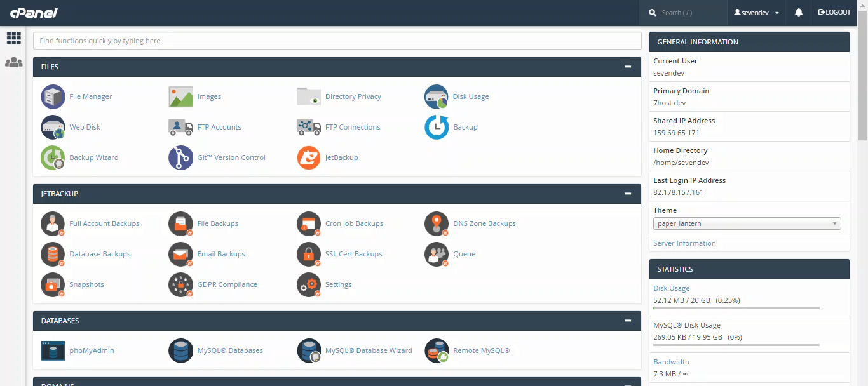Select the 7host.dev primary domain text
Viewport: 868px width, 386px height.
[669, 103]
